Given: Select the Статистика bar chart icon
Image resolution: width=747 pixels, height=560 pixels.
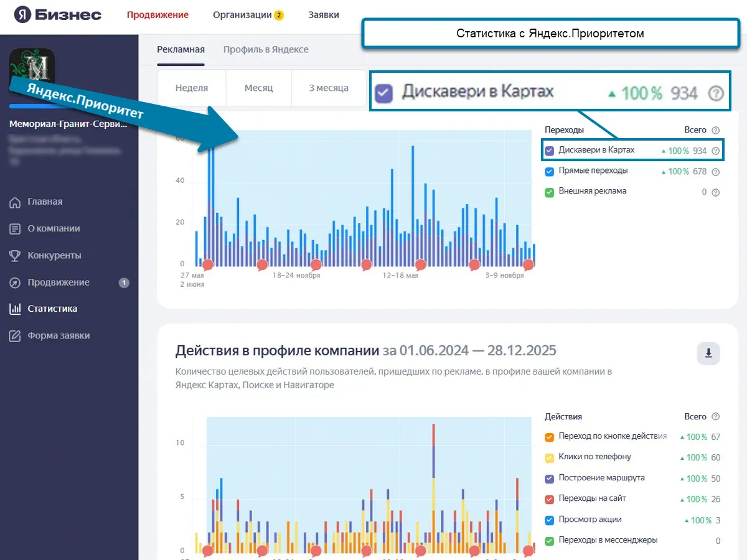Looking at the screenshot, I should [x=16, y=309].
